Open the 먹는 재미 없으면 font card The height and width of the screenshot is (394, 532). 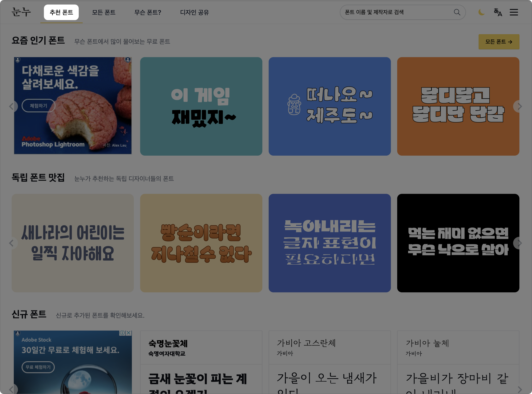458,243
